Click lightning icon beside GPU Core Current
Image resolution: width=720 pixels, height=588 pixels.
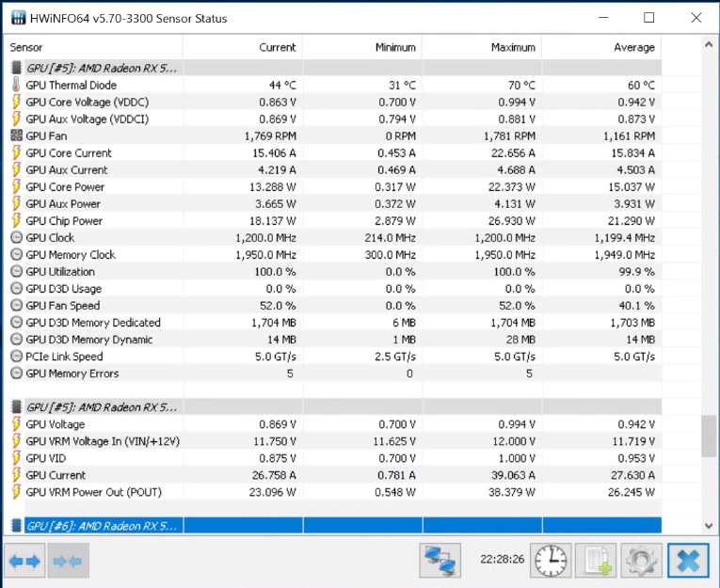coord(16,152)
